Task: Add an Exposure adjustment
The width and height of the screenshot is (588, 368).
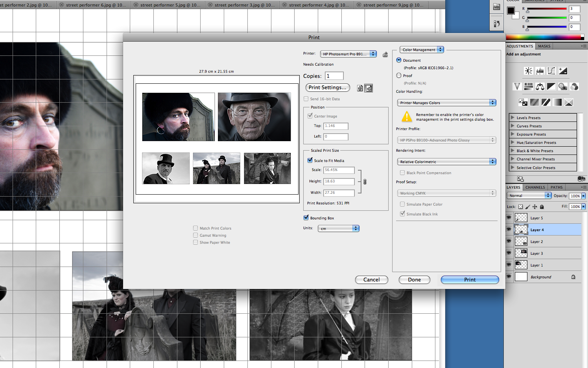Action: 563,71
